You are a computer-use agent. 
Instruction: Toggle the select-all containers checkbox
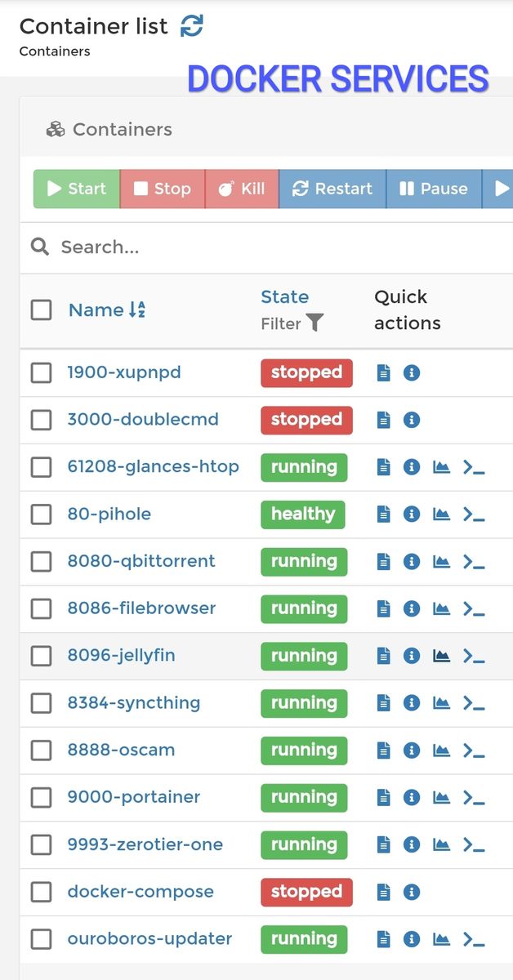pyautogui.click(x=41, y=310)
